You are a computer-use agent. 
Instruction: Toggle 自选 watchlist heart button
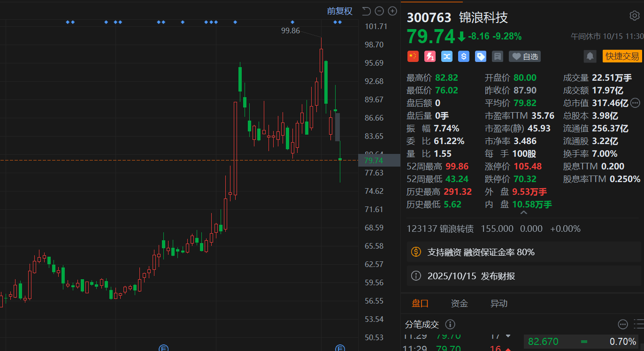click(x=525, y=56)
